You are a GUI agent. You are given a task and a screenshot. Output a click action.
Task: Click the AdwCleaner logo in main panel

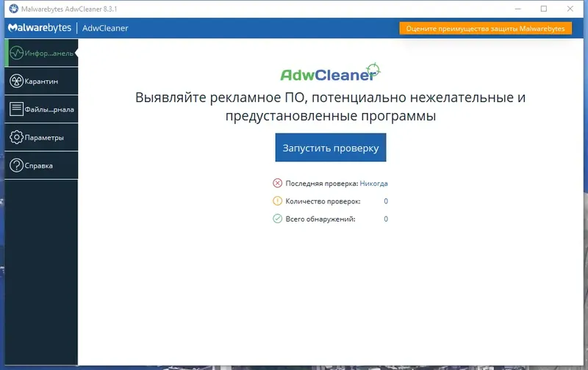coord(330,73)
